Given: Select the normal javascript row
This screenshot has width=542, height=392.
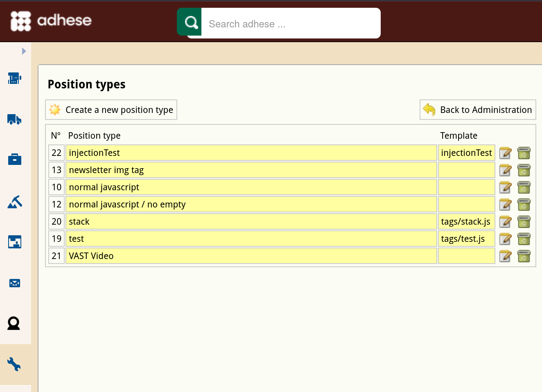Looking at the screenshot, I should [x=251, y=187].
